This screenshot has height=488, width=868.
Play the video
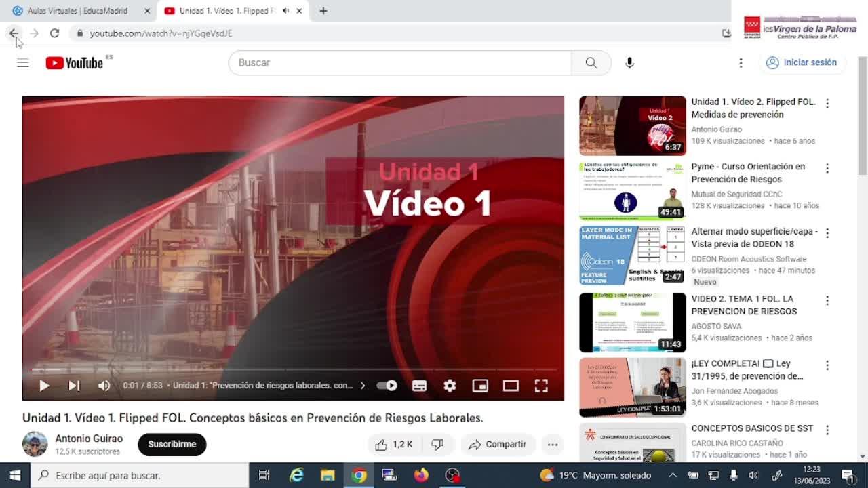tap(44, 386)
